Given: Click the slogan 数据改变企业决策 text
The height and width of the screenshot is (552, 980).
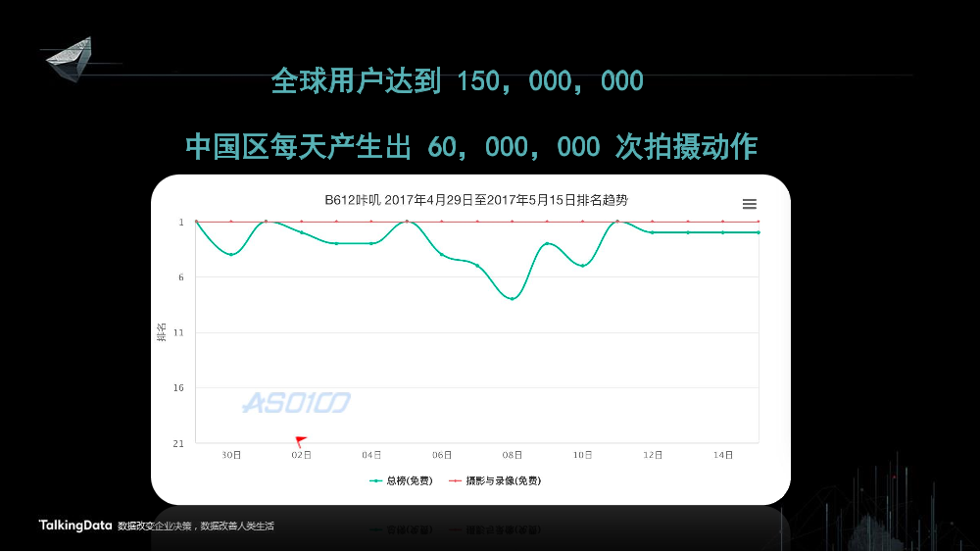Looking at the screenshot, I should 155,527.
